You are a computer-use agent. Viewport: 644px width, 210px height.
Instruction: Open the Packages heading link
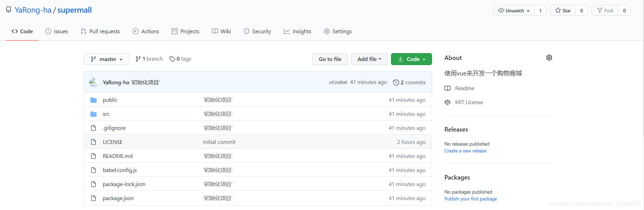pos(457,177)
